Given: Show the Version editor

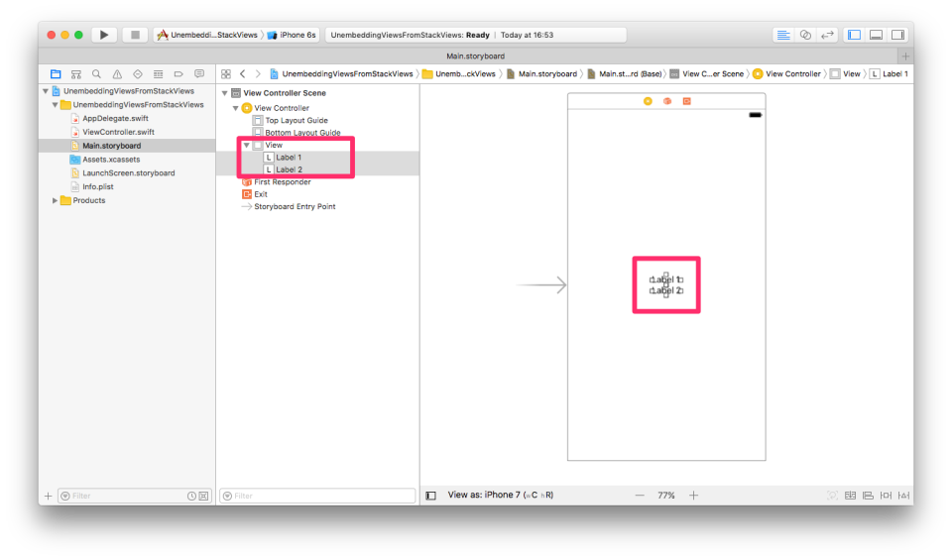Looking at the screenshot, I should click(x=827, y=35).
